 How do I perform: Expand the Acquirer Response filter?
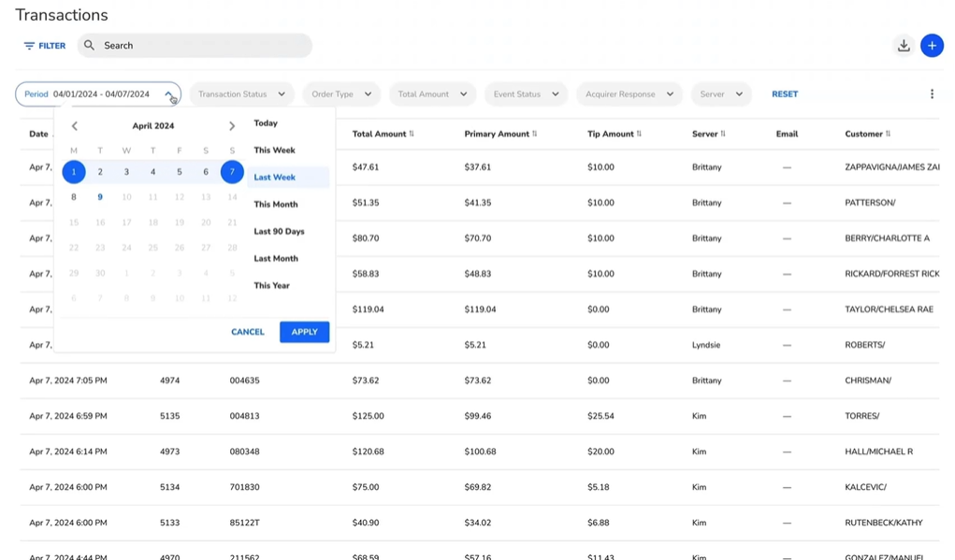tap(629, 94)
